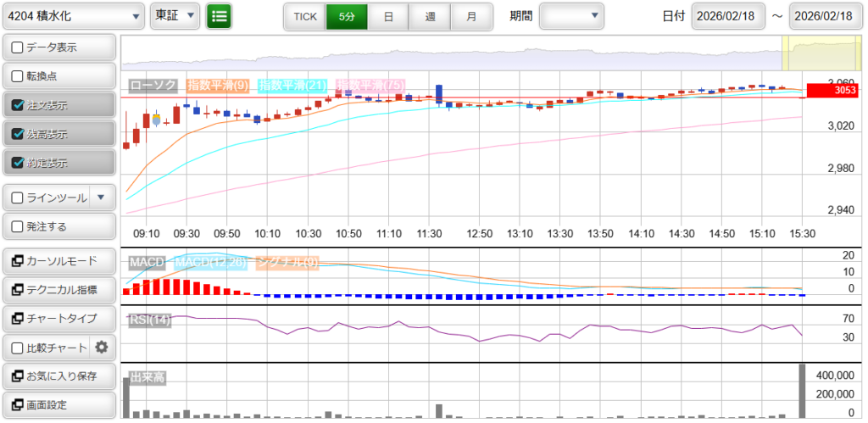Open テクニカル指標 settings window

tap(58, 290)
